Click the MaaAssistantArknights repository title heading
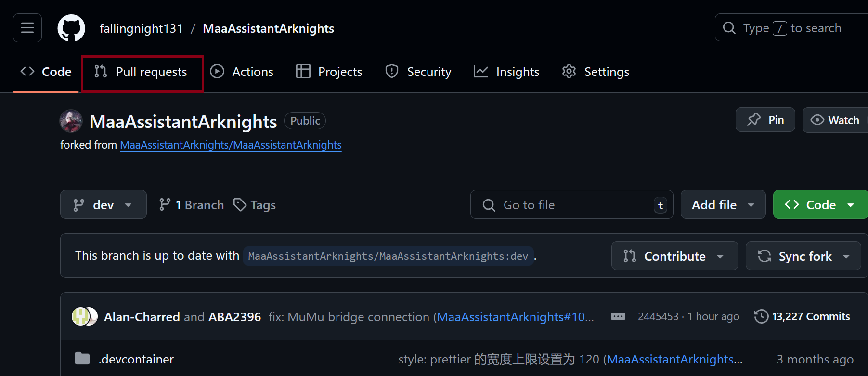The width and height of the screenshot is (868, 376). [183, 122]
